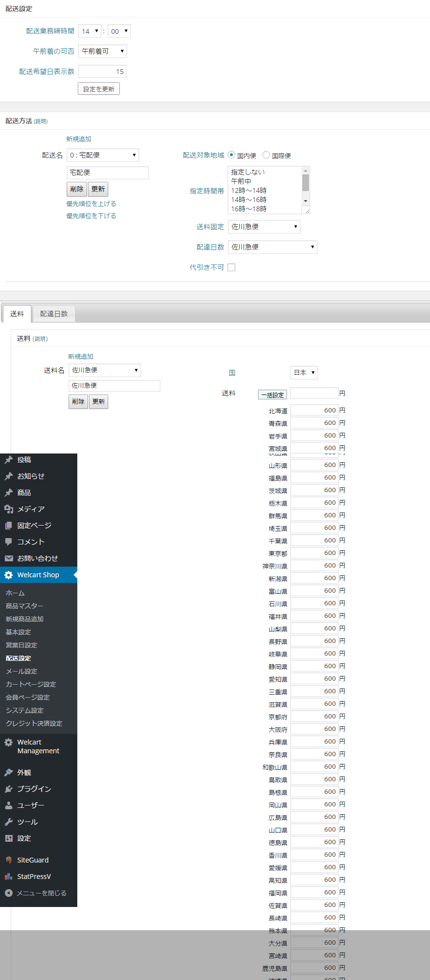The height and width of the screenshot is (980, 430).
Task: Click the 一括設定 amount input field
Action: coord(314,393)
